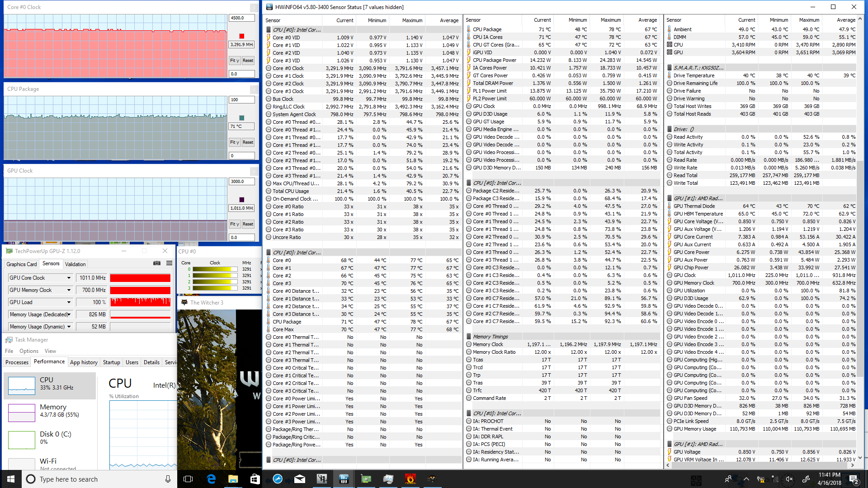Open the Task Manager App history tab

[x=84, y=362]
